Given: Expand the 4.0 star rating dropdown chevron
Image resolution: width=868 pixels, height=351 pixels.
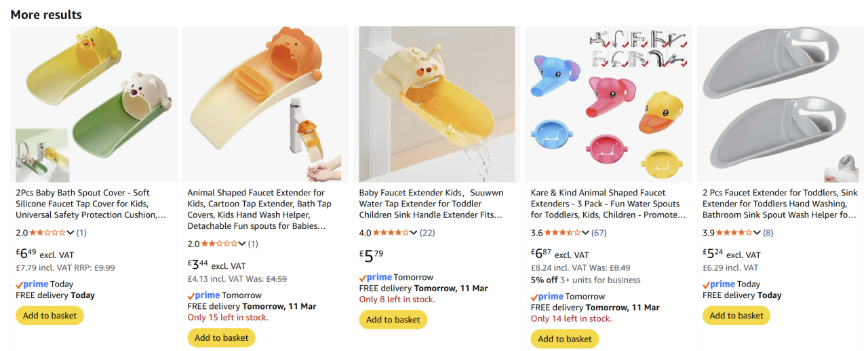Looking at the screenshot, I should tap(414, 233).
